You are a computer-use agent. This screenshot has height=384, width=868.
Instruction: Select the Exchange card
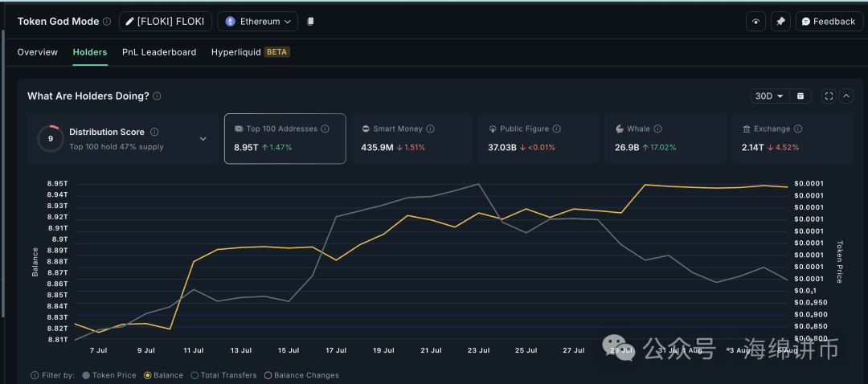[x=792, y=138]
